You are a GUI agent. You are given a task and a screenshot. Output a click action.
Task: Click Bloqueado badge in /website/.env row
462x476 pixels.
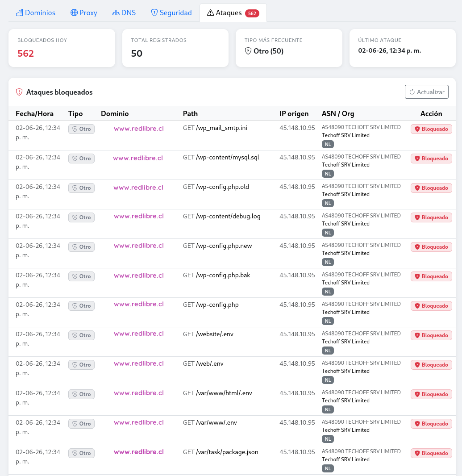431,335
